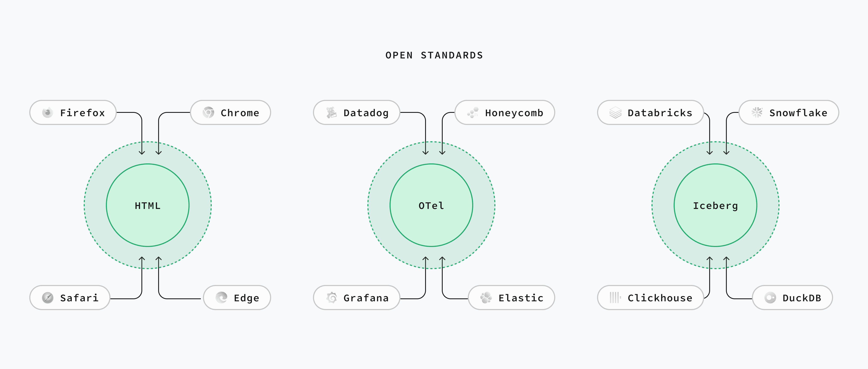The image size is (868, 369).
Task: Click the Clickhouse bars icon
Action: [615, 298]
